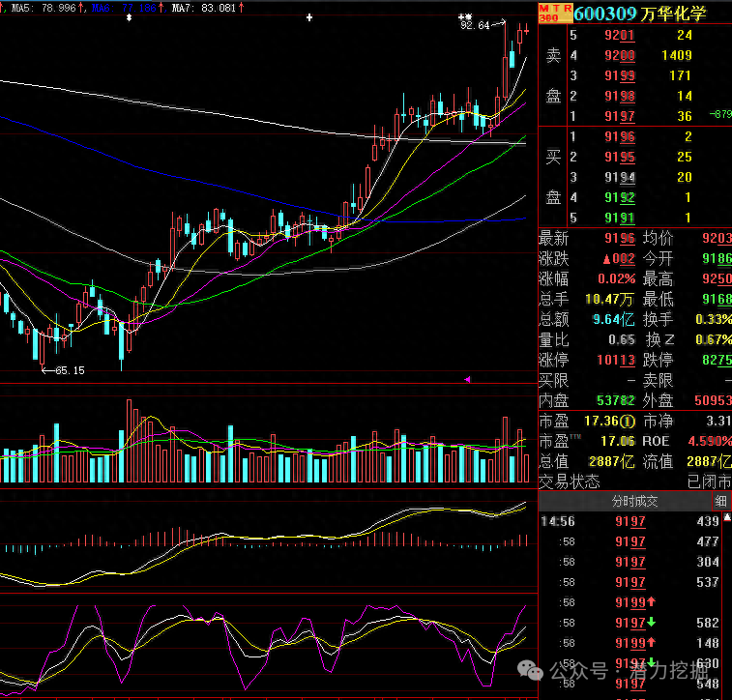Click the magenta triangle marker above the volume chart
Viewport: 732px width, 700px height.
click(x=467, y=379)
